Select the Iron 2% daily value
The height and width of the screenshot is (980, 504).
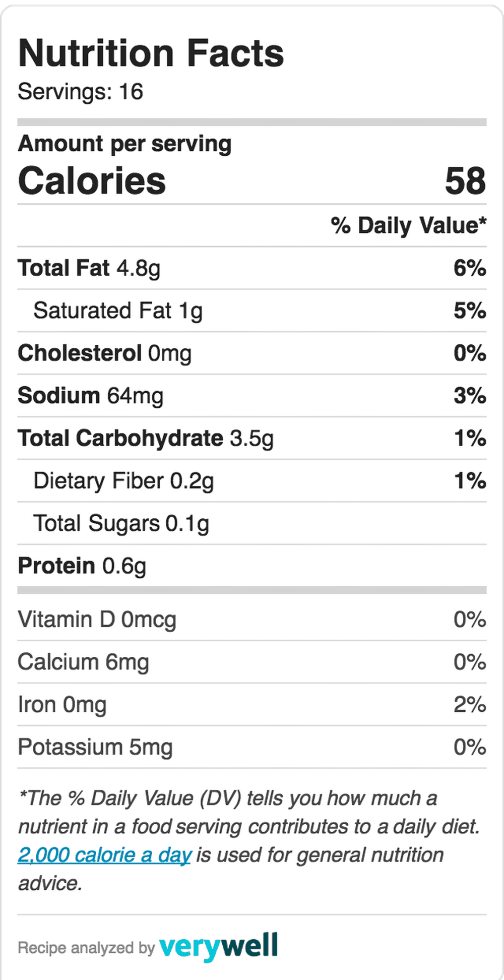[x=470, y=704]
